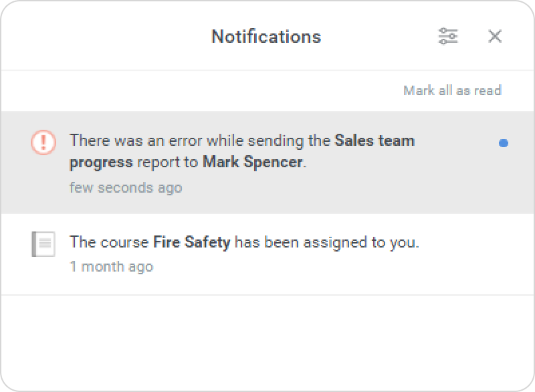Click the "1 month ago" timestamp

point(111,266)
